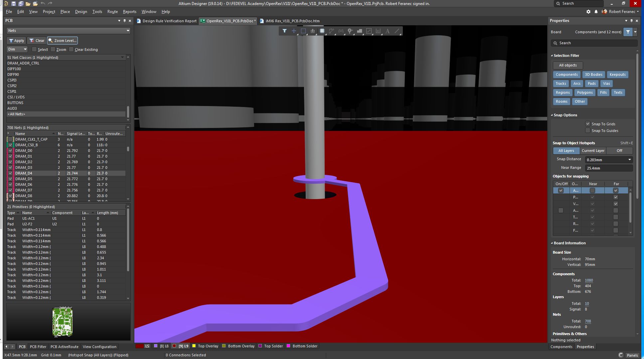The image size is (644, 359).
Task: Click the purple L8 layer color swatch
Action: click(x=156, y=346)
